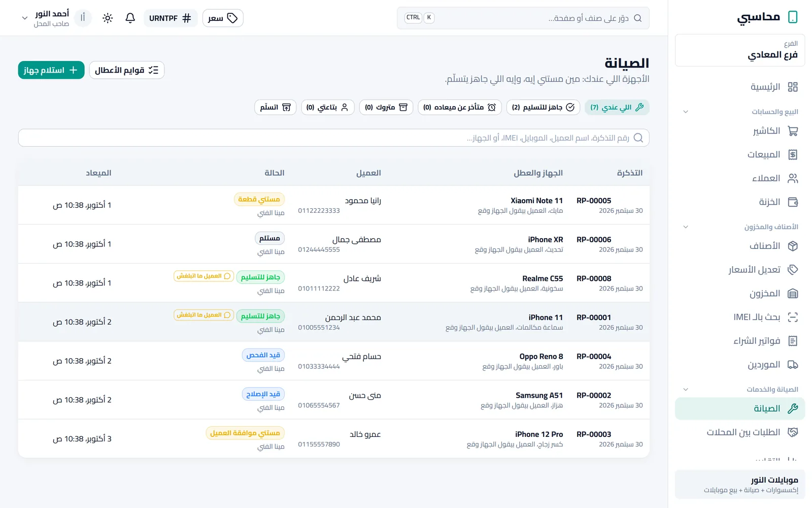
Task: Click فواتير الشراء receipt icon
Action: point(793,341)
